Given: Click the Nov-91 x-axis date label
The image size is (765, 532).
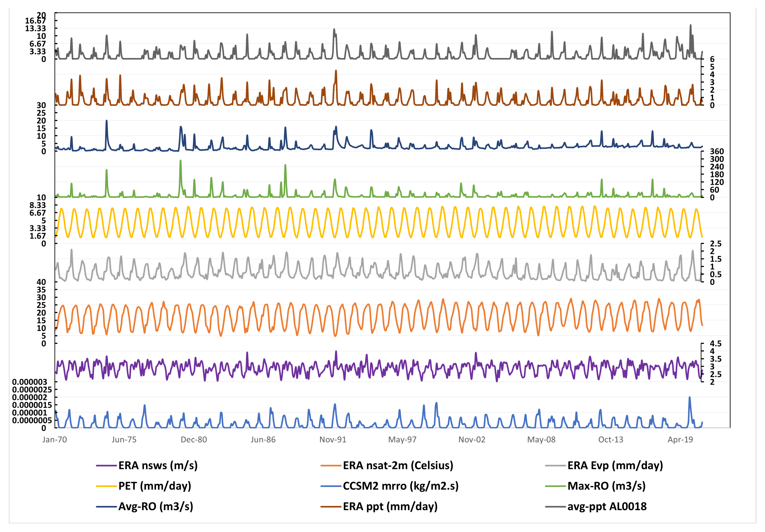Looking at the screenshot, I should click(333, 439).
